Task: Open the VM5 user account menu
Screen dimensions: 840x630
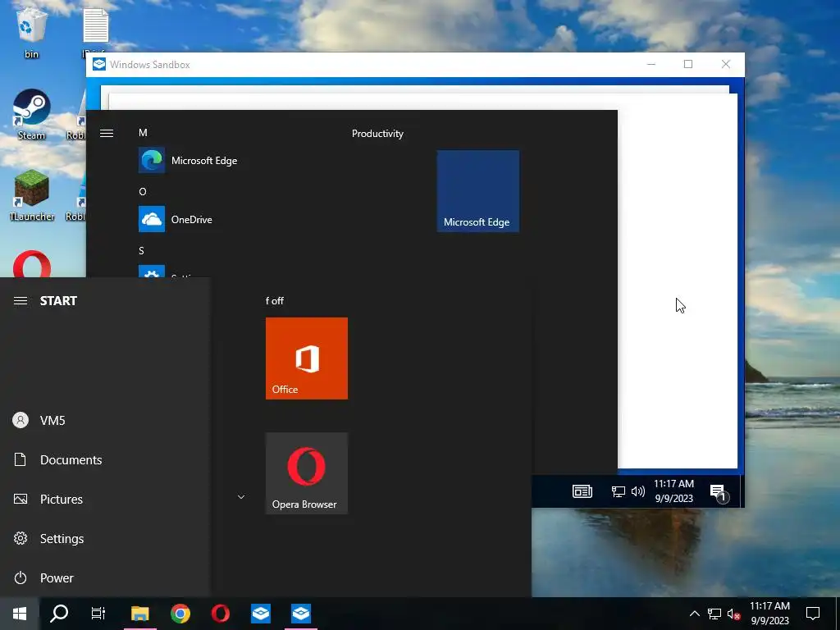Action: [x=105, y=421]
